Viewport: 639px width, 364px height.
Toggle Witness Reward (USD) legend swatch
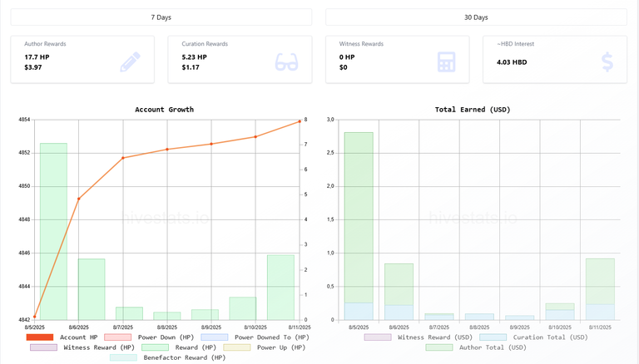click(x=378, y=337)
